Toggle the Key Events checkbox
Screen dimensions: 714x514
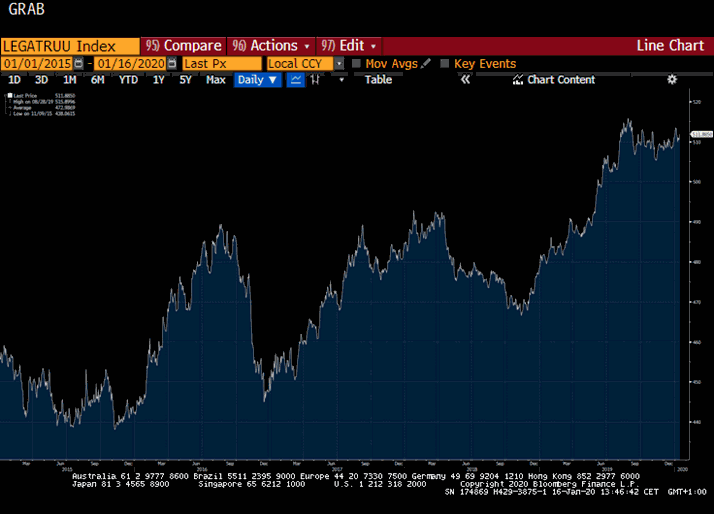point(445,63)
